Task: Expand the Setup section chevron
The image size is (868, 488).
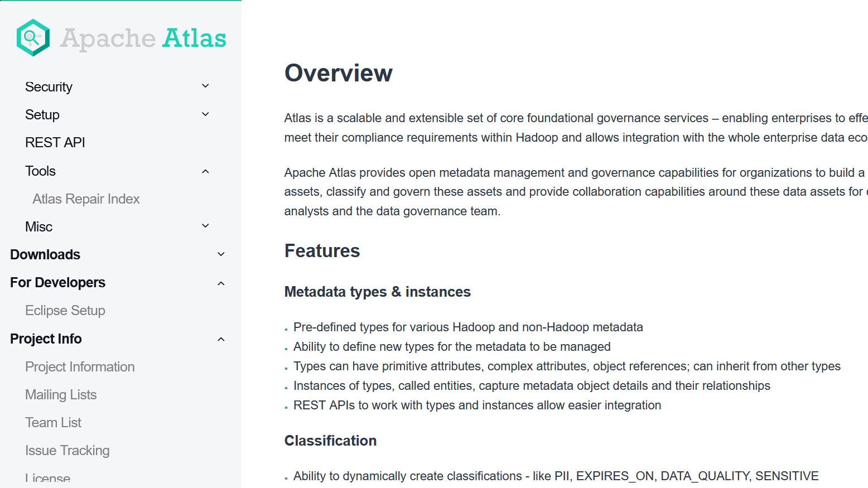Action: point(205,114)
